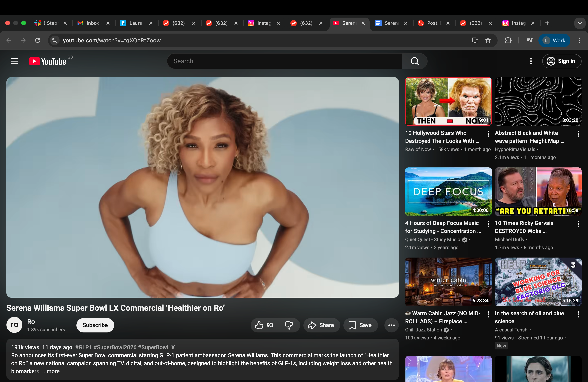
Task: Dislike the video with thumbs down
Action: tap(289, 325)
